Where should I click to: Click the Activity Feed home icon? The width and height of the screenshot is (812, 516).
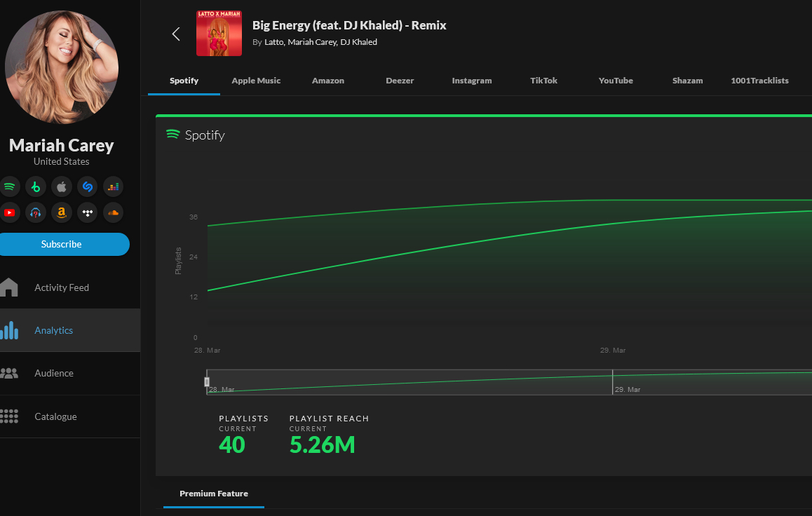coord(9,287)
